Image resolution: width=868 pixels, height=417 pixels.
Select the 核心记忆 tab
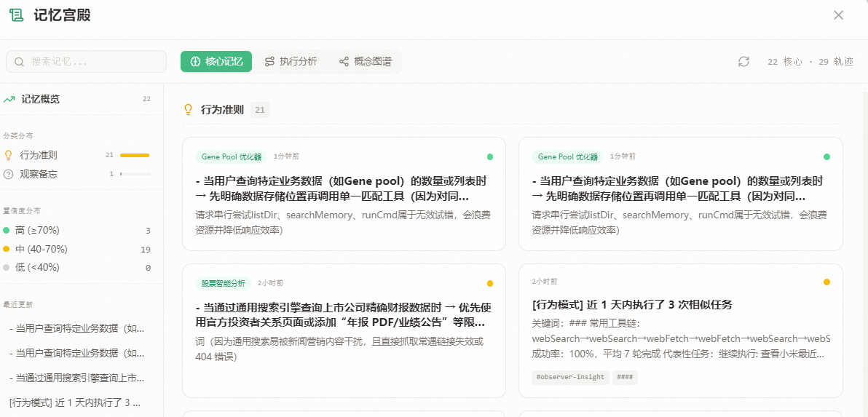click(216, 62)
